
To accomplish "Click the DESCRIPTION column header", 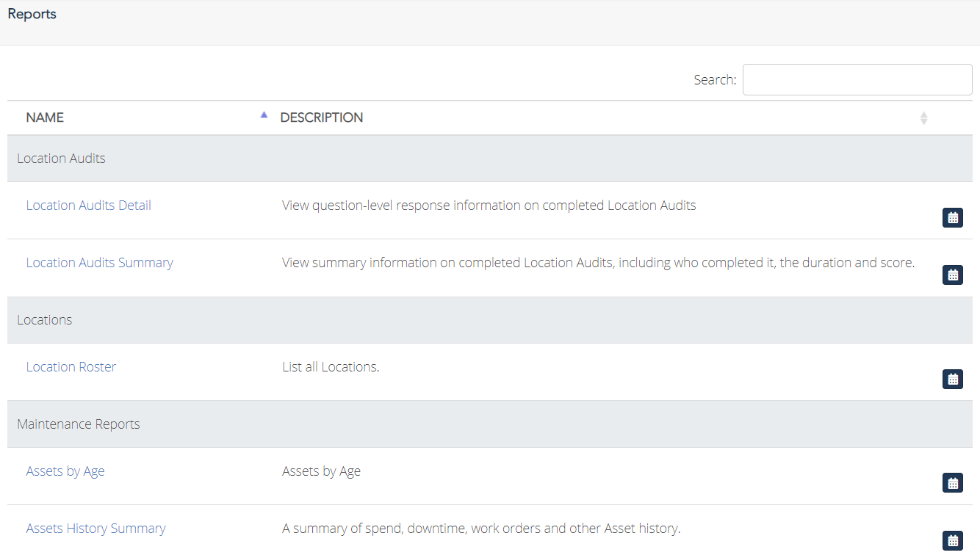I will pos(322,117).
